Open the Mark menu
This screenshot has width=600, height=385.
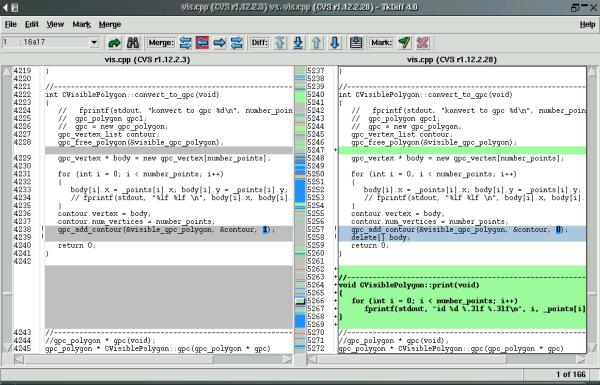(x=82, y=24)
